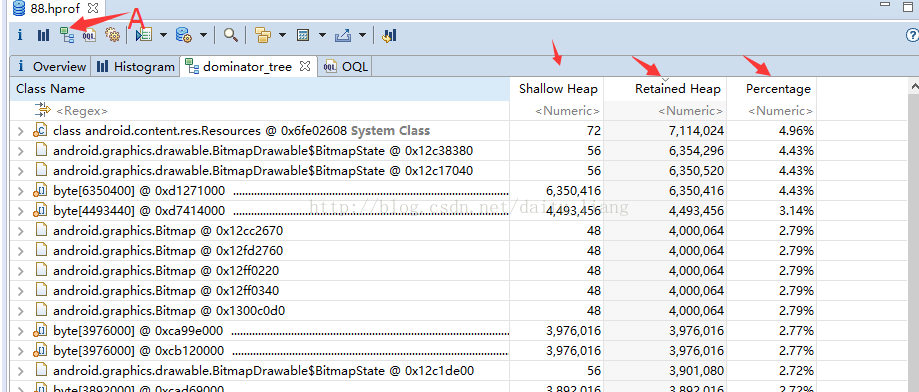This screenshot has height=392, width=919.
Task: Expand Bitmap @ 0x12cc2670 row
Action: 21,231
